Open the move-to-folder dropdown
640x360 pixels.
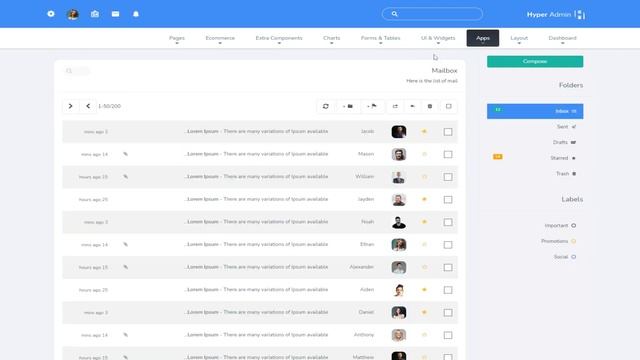tap(348, 106)
